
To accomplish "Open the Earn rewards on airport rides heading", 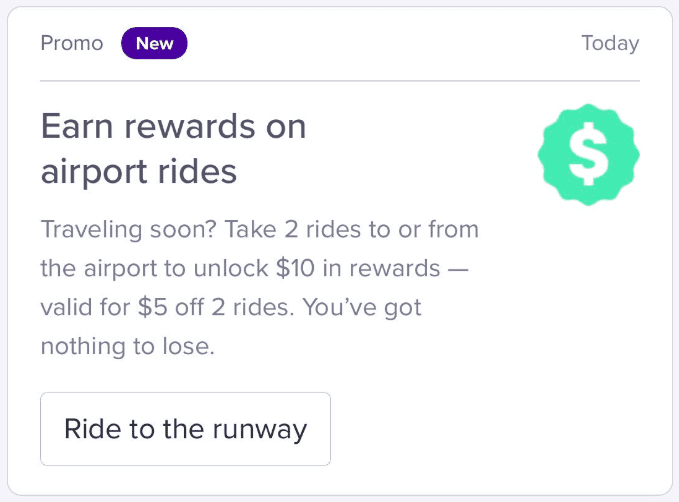I will click(x=173, y=149).
